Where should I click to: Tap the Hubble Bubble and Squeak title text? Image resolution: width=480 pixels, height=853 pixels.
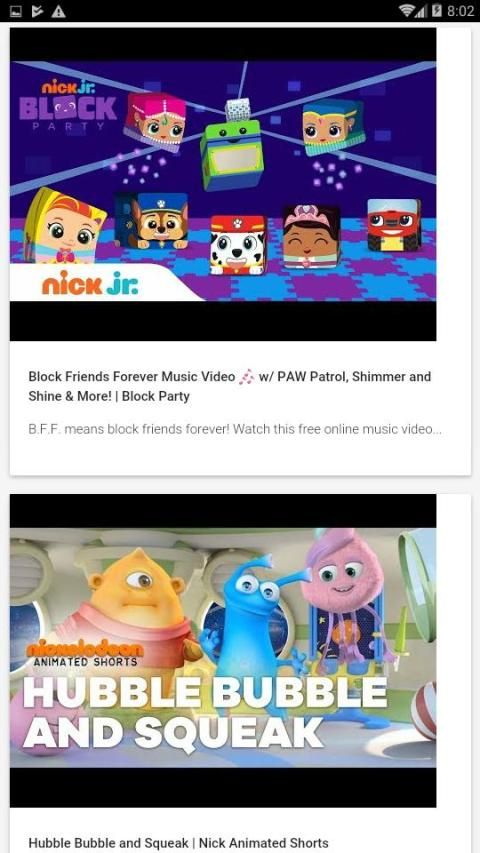(x=178, y=843)
